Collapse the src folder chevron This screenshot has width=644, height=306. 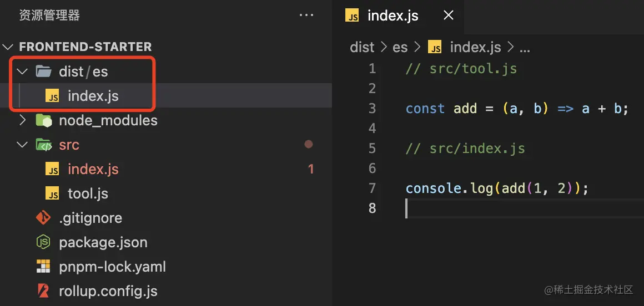[x=22, y=145]
